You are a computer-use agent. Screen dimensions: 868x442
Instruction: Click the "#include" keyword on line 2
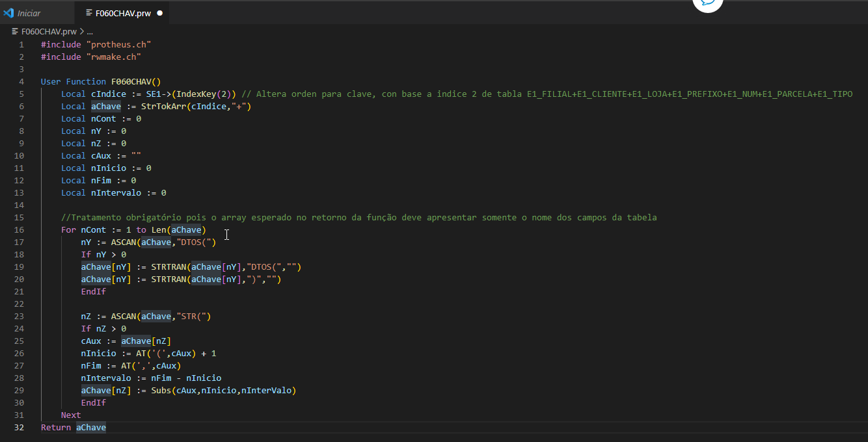[61, 57]
